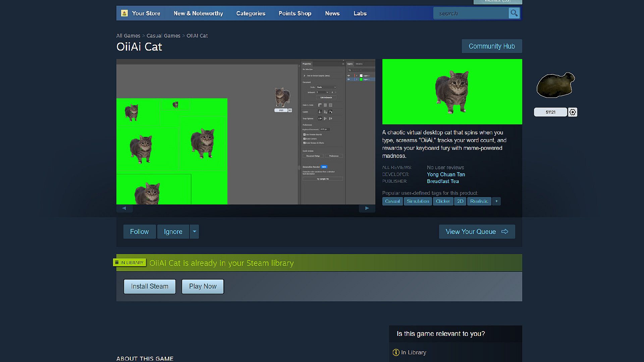Open New & Noteworthy menu
This screenshot has height=362, width=644.
[198, 13]
